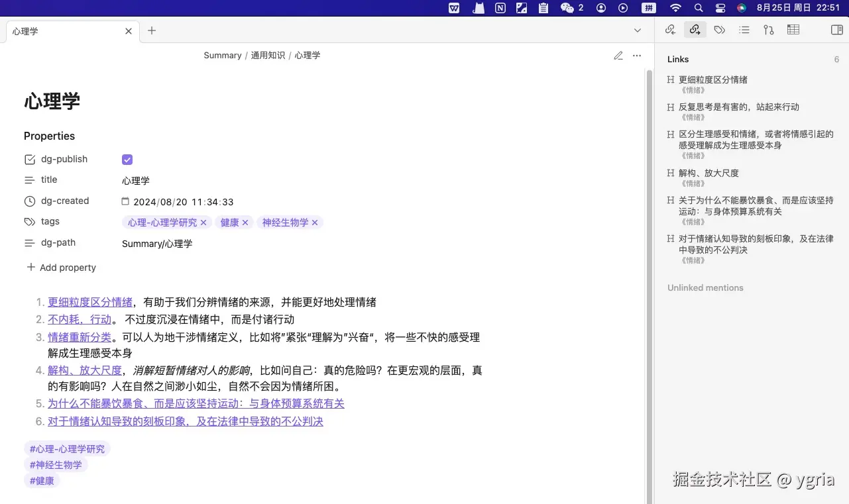The height and width of the screenshot is (504, 849).
Task: Select the 心理学 tab
Action: pyautogui.click(x=73, y=31)
